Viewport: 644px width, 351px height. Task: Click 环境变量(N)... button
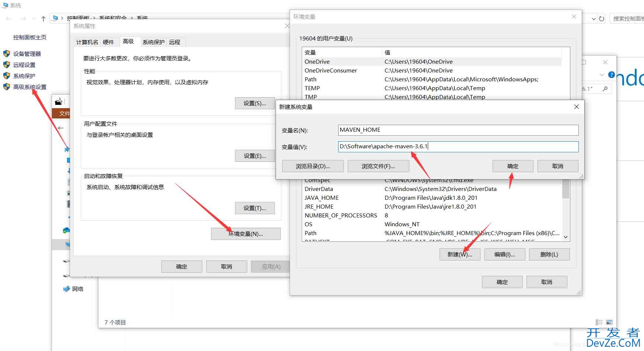click(x=246, y=234)
